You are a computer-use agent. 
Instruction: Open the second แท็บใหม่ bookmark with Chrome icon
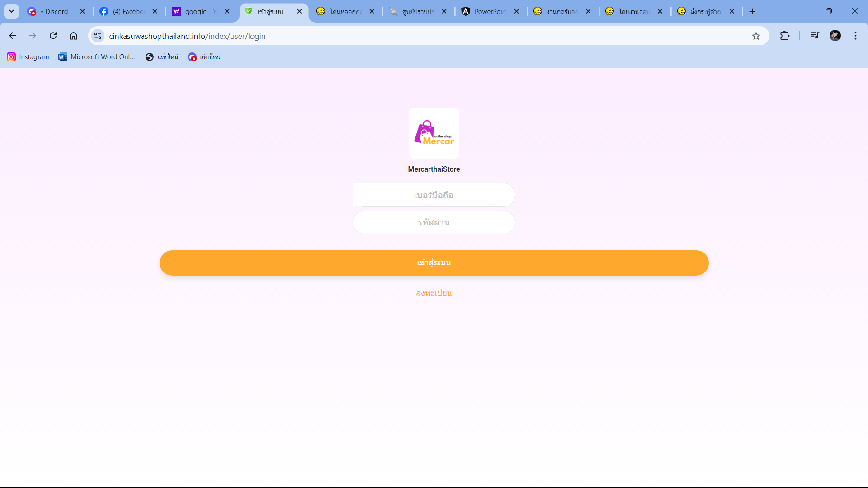point(204,57)
